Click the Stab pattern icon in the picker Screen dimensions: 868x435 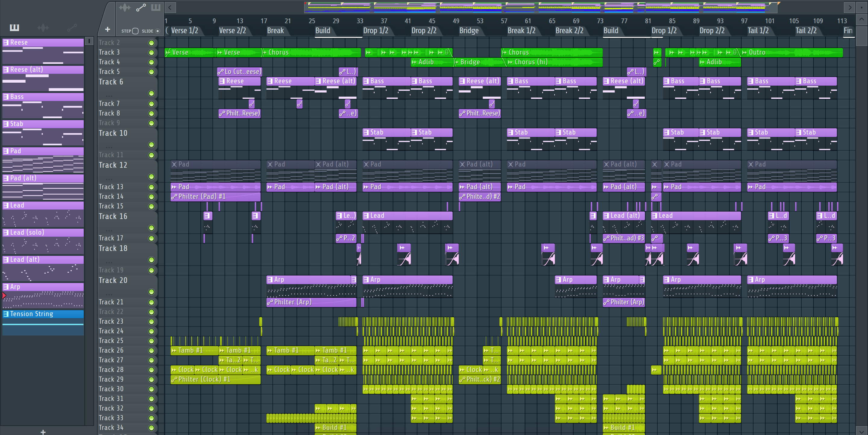[6, 124]
